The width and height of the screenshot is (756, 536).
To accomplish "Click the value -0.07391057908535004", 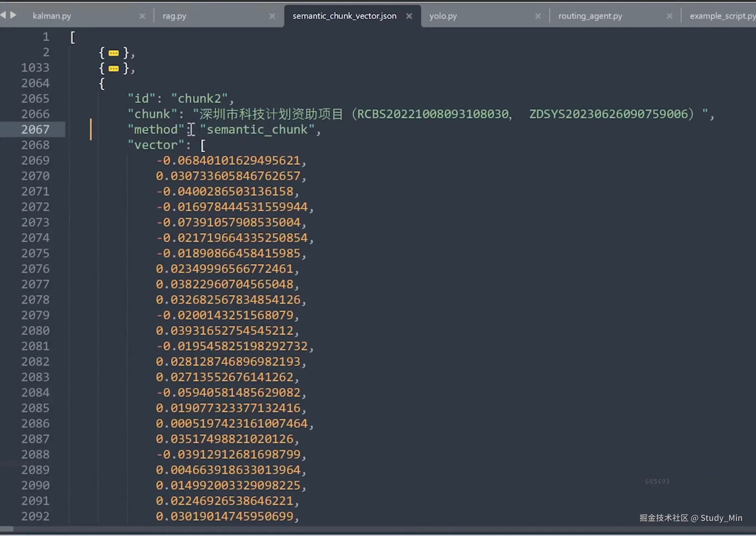I will coord(228,222).
